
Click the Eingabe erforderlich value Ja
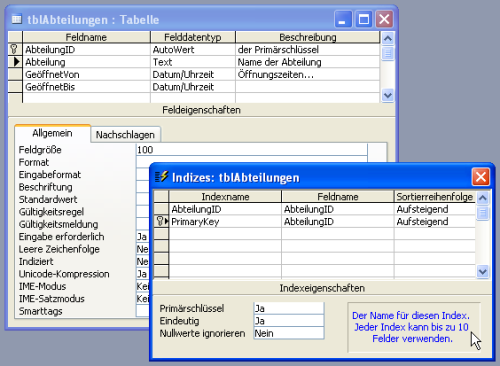coord(142,237)
